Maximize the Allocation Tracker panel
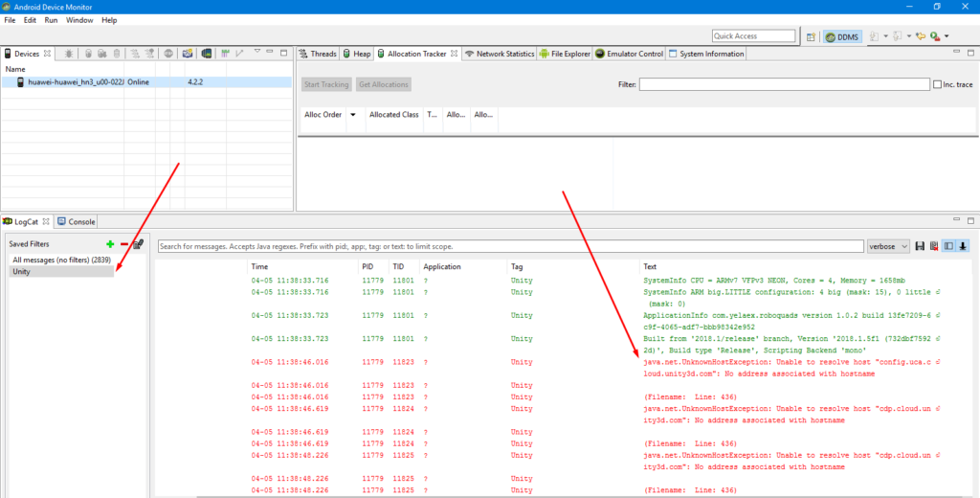Screen dimensions: 980x498 (970, 53)
